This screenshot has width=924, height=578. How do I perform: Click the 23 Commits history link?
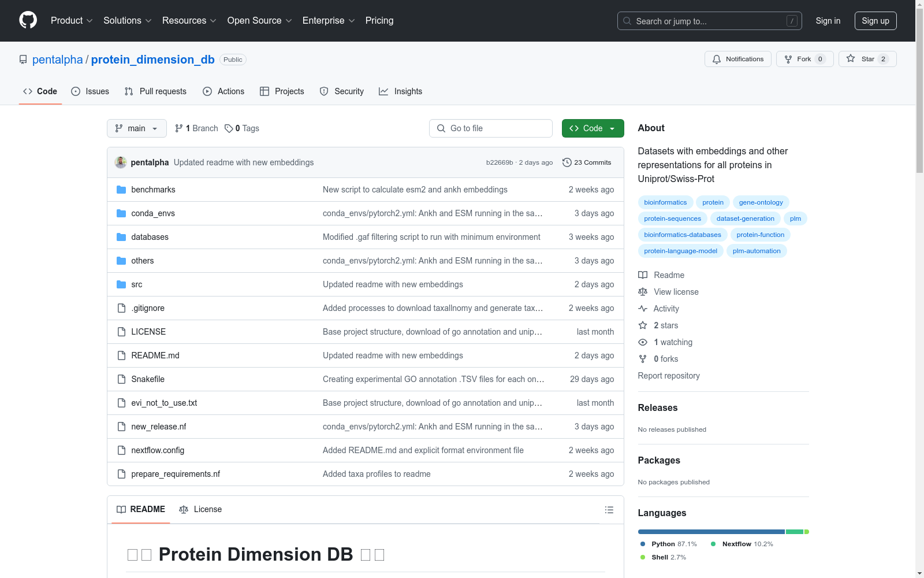pyautogui.click(x=587, y=162)
